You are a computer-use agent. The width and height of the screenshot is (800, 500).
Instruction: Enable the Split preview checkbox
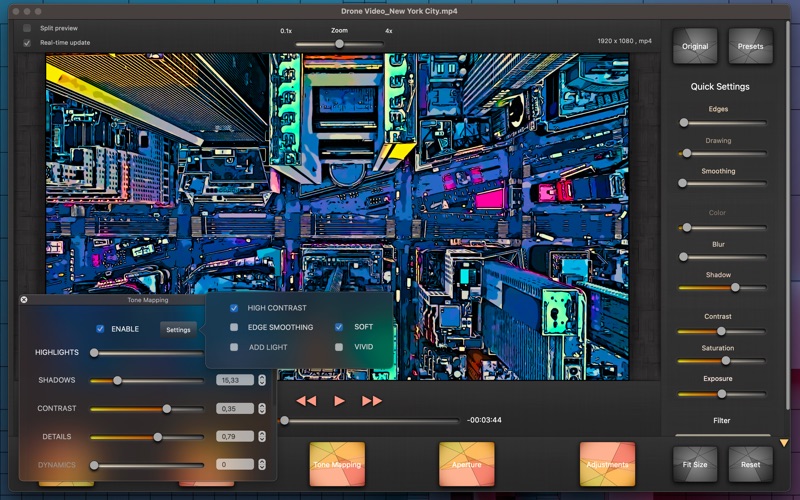[27, 28]
